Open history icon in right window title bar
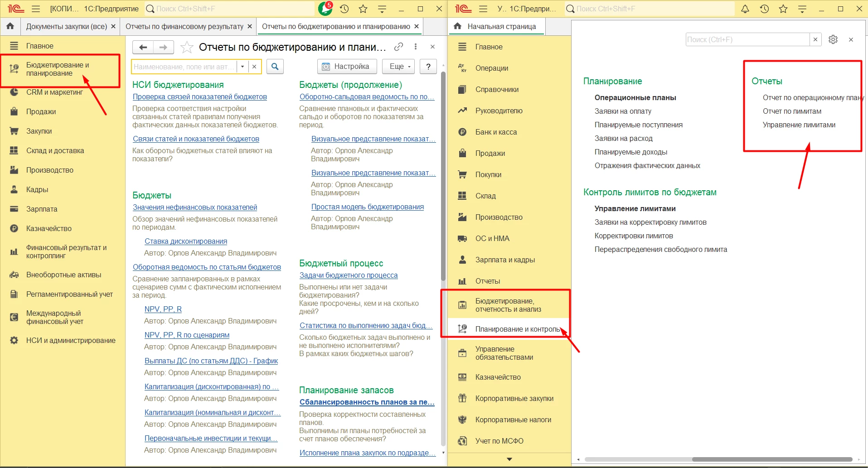The image size is (868, 468). (x=764, y=9)
